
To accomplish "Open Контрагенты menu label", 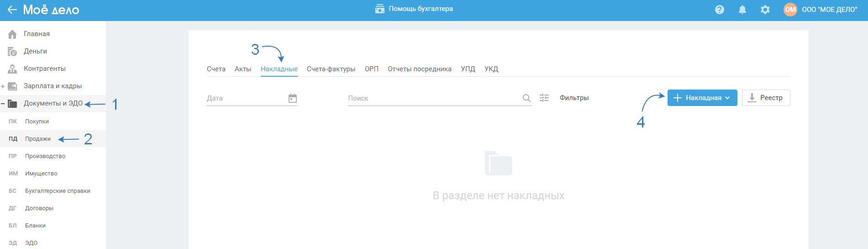I will click(45, 69).
